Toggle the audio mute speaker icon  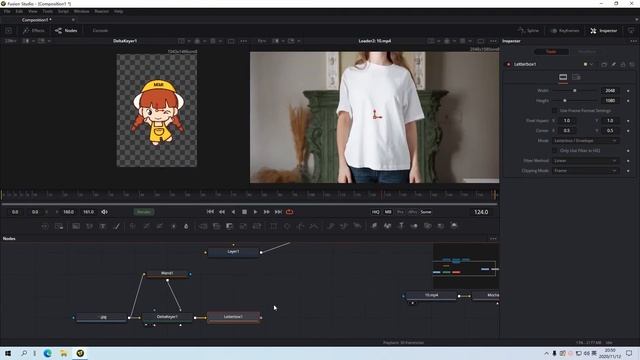[x=104, y=212]
